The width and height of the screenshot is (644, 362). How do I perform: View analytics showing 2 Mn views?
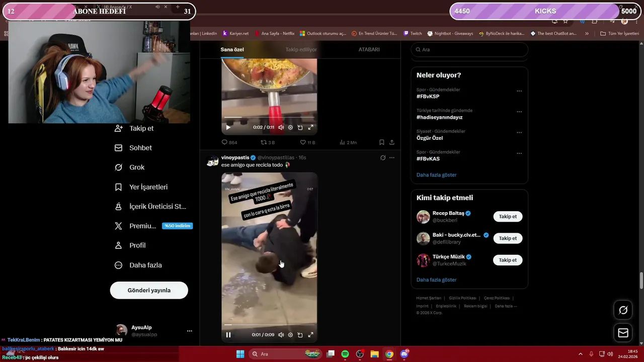click(x=348, y=142)
